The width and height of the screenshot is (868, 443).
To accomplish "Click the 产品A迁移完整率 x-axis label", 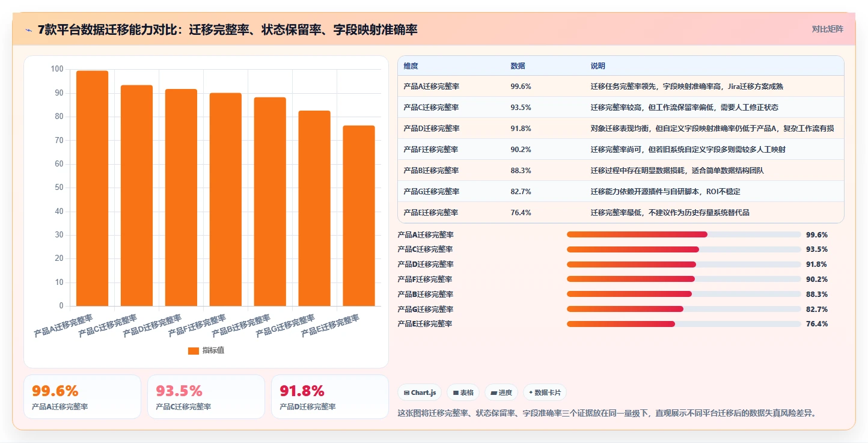I will coord(64,325).
